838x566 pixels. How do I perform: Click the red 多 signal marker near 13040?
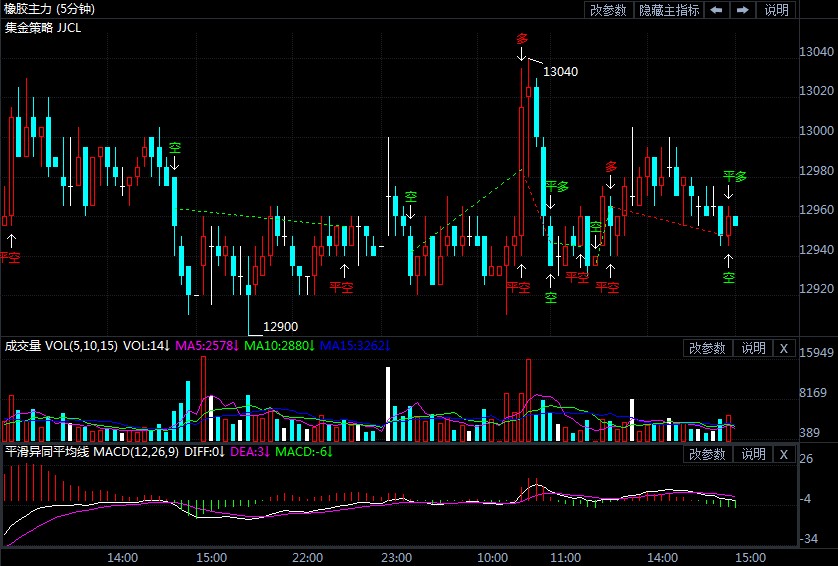point(521,39)
